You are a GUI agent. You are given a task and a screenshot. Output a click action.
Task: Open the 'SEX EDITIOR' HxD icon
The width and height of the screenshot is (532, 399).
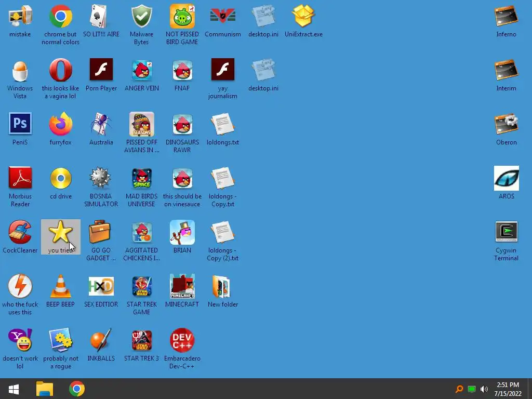(x=101, y=286)
